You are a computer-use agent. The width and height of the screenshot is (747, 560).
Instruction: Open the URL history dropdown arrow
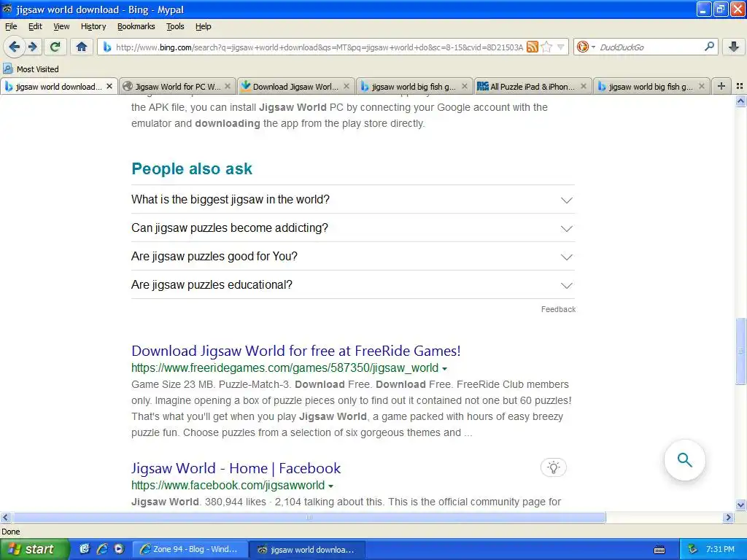pyautogui.click(x=561, y=47)
